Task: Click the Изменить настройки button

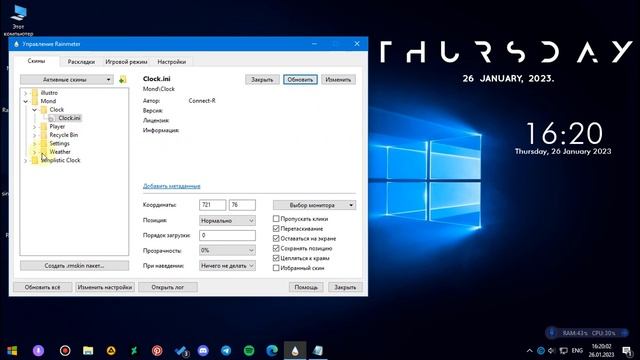Action: [x=105, y=287]
